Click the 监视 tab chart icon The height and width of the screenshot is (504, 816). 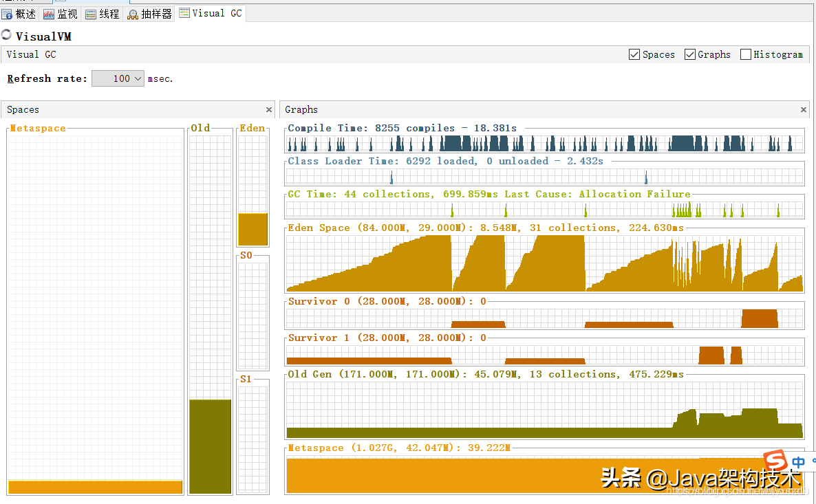click(x=48, y=14)
